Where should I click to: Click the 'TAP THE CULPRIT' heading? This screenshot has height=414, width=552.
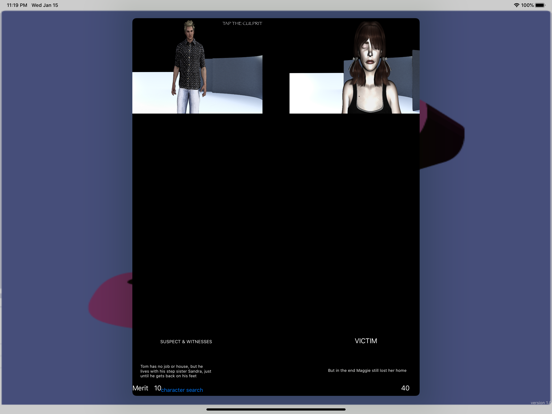coord(242,23)
